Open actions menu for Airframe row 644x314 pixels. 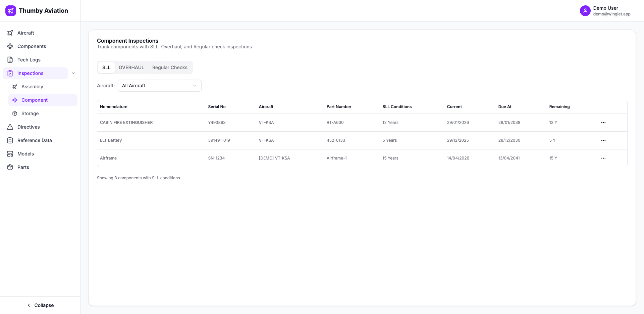(x=603, y=158)
